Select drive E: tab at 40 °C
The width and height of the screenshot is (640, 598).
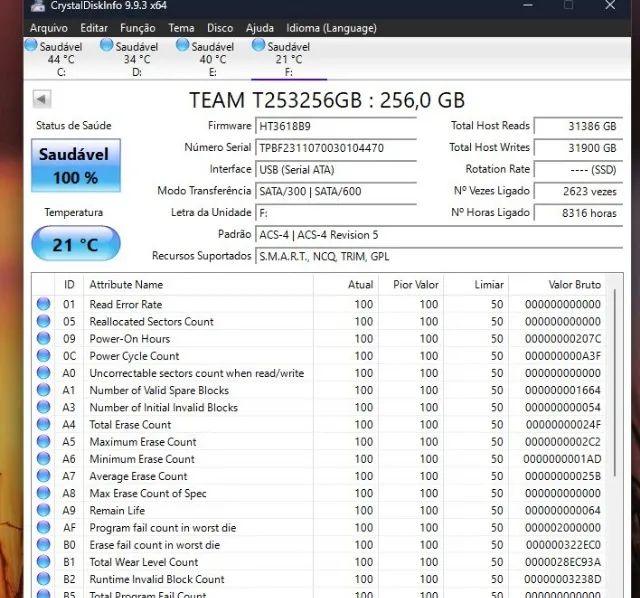click(x=213, y=58)
